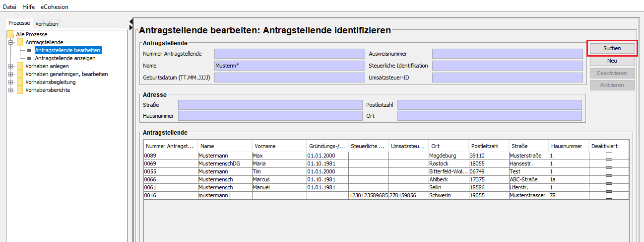Expand the Vorhabensbegleitung node

[x=11, y=82]
